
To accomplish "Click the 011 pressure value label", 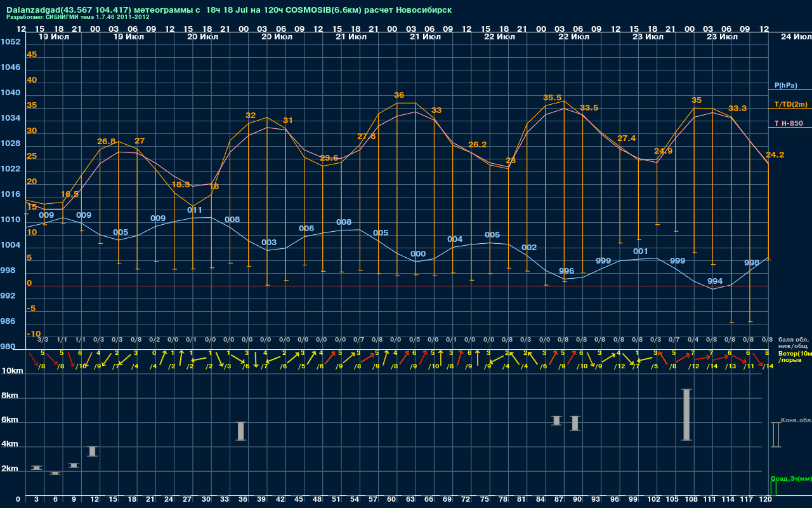I will 195,210.
